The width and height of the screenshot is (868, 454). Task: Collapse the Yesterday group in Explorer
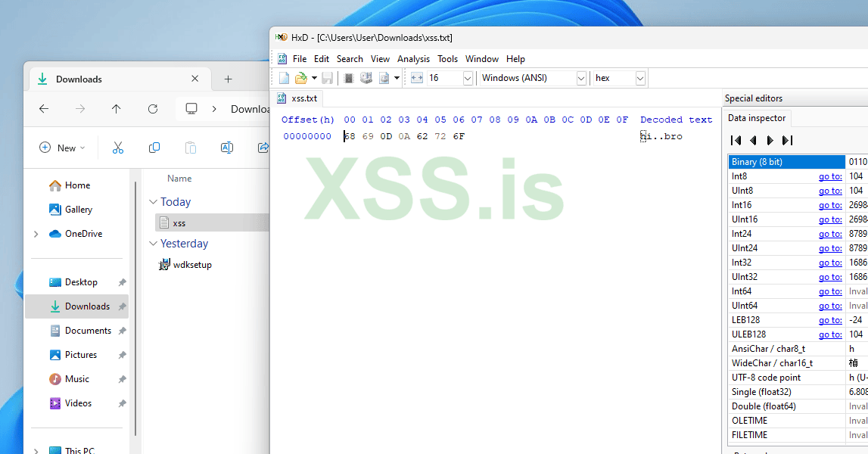click(154, 244)
